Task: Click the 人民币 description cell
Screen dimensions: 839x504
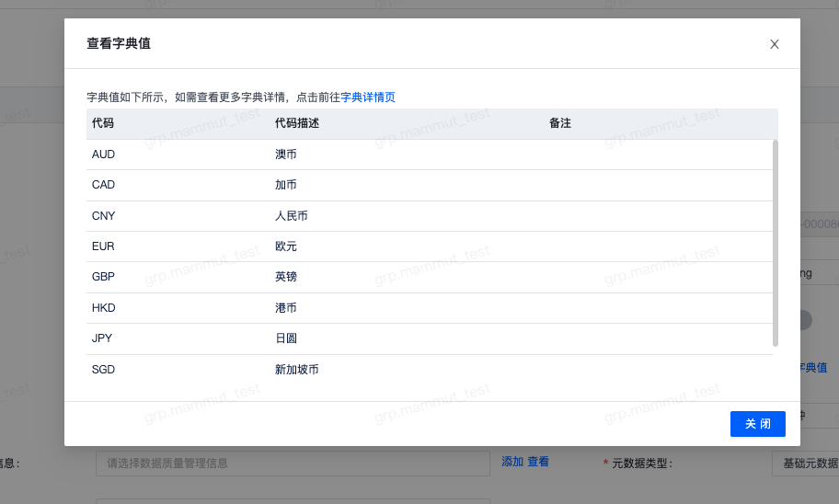Action: (x=291, y=215)
